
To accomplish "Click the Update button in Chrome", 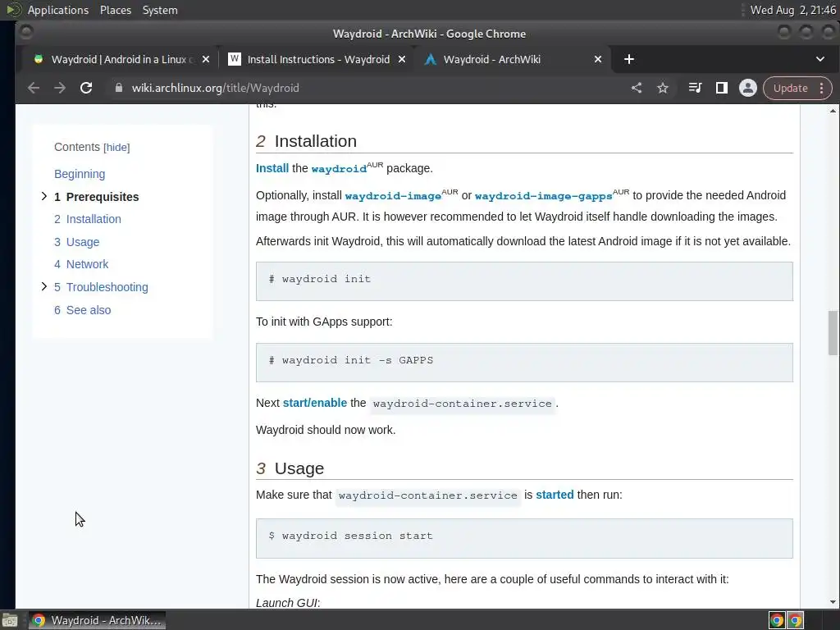I will [x=790, y=89].
